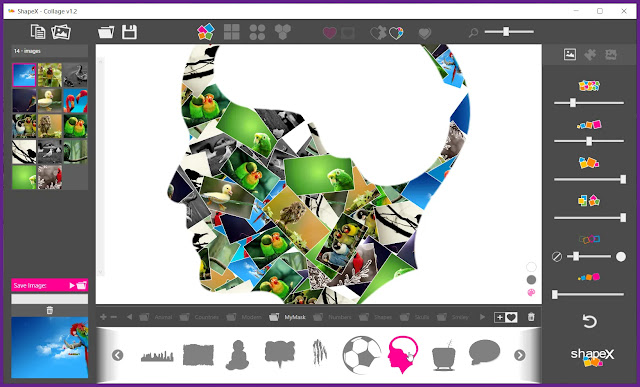Screen dimensions: 640x387
Task: Open the Smiley mask folder
Action: coord(453,317)
